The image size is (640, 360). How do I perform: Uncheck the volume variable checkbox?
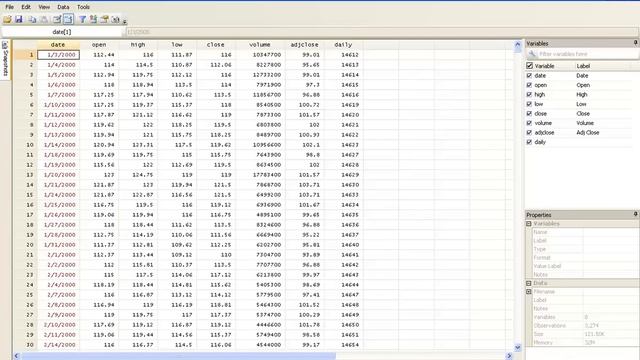point(529,123)
